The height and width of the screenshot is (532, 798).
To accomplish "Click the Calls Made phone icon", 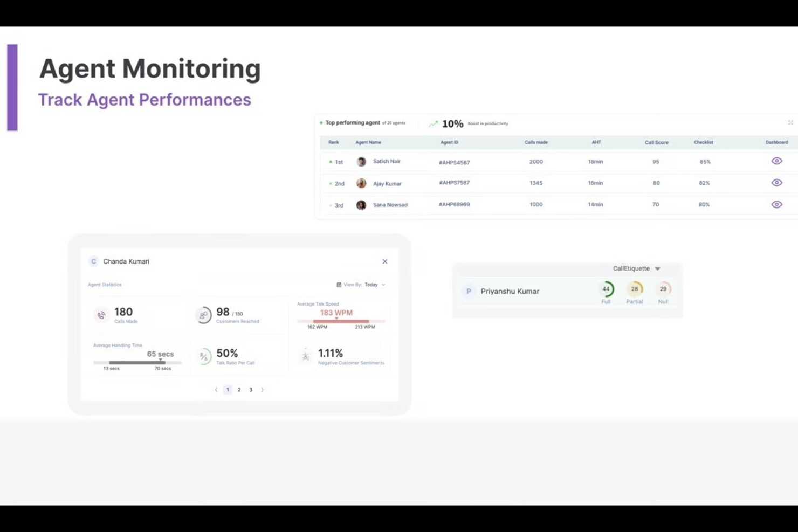I will (x=101, y=315).
